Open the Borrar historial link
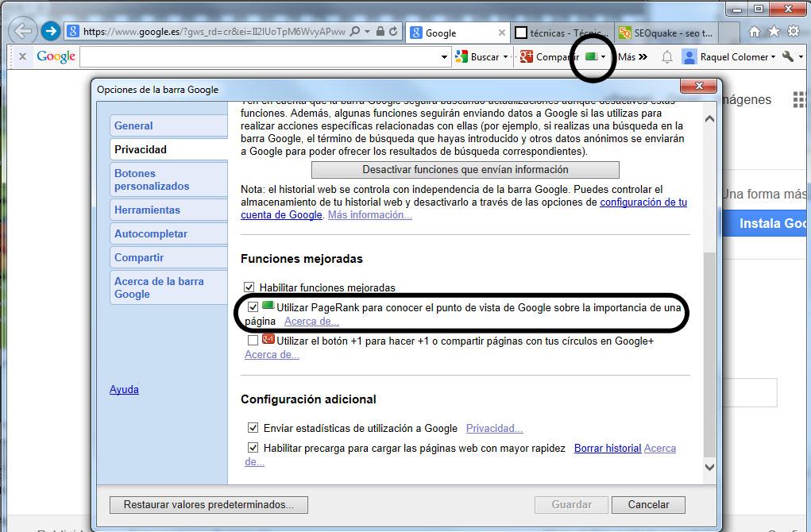Viewport: 811px width, 532px height. point(607,448)
